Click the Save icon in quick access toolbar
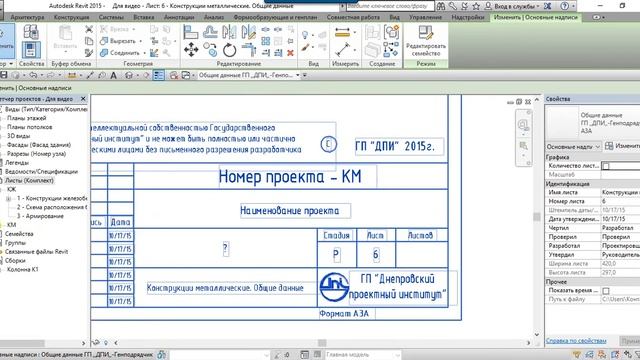Image resolution: width=640 pixels, height=360 pixels. pos(4,75)
